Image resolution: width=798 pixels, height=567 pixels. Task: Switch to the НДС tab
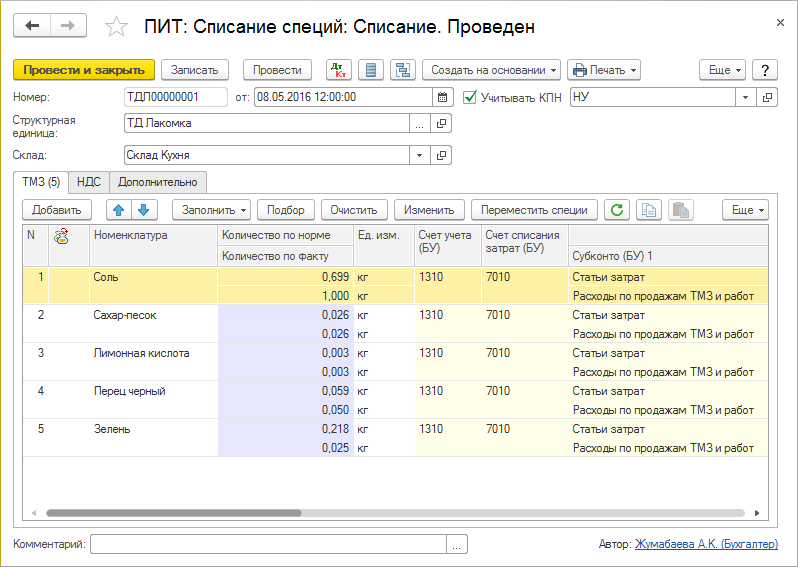(x=89, y=182)
